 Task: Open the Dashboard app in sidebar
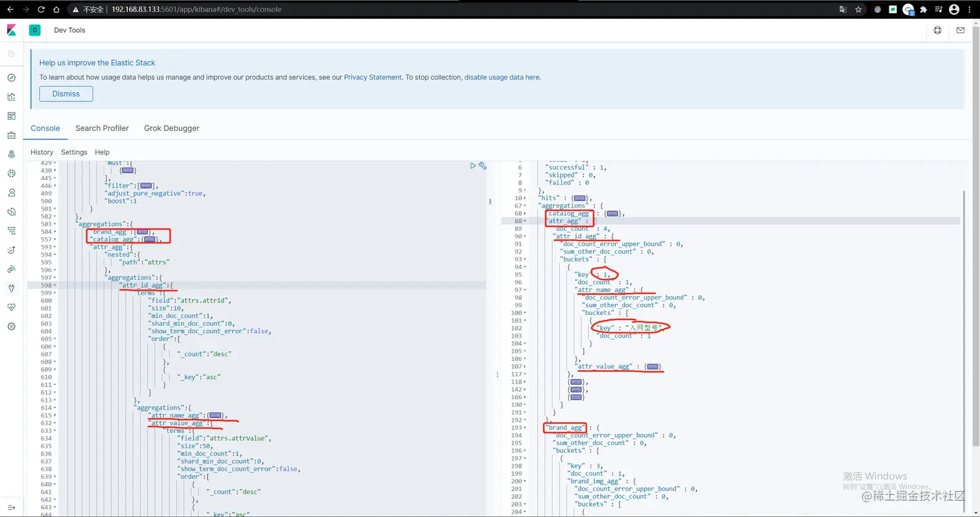pyautogui.click(x=11, y=116)
